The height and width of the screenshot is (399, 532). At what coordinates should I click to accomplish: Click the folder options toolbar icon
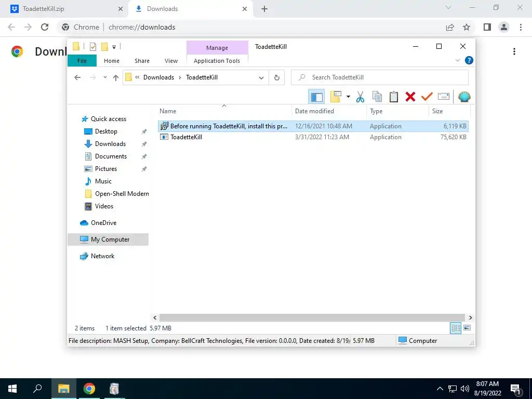coord(336,97)
